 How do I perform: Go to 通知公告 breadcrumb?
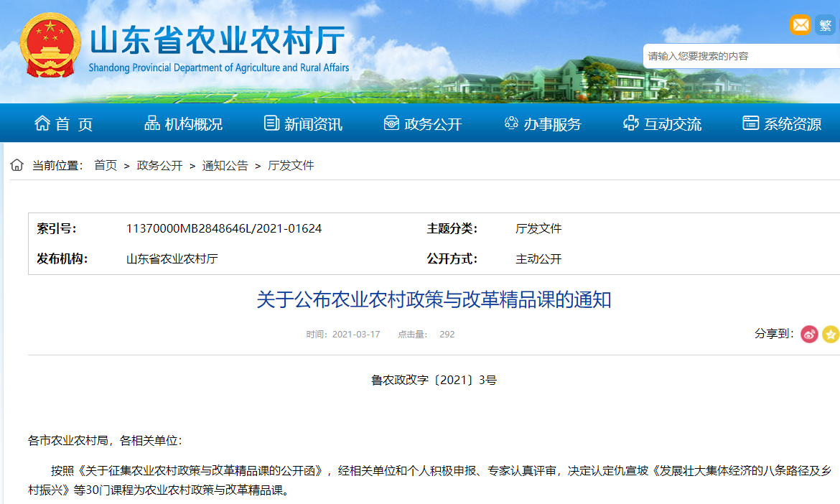(x=225, y=165)
